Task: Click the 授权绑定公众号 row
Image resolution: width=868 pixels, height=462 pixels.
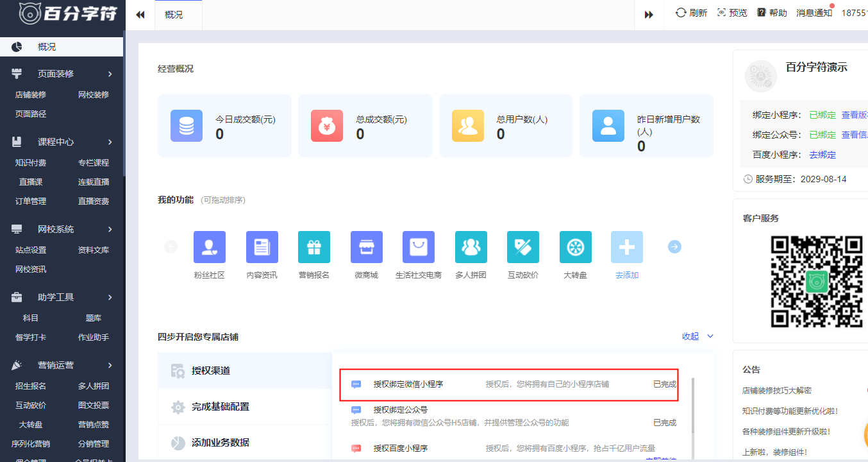Action: point(513,416)
